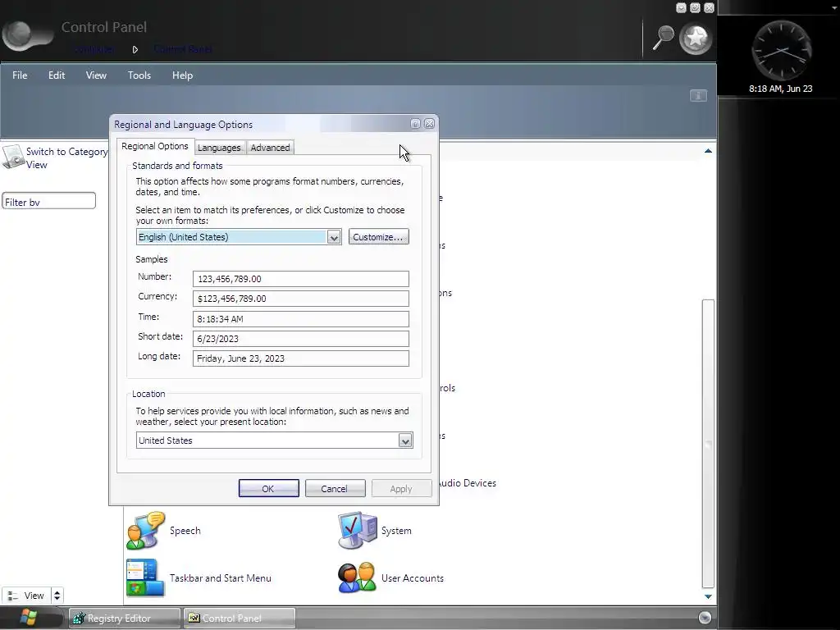Click the Cancel button
This screenshot has height=630, width=840.
pos(335,489)
